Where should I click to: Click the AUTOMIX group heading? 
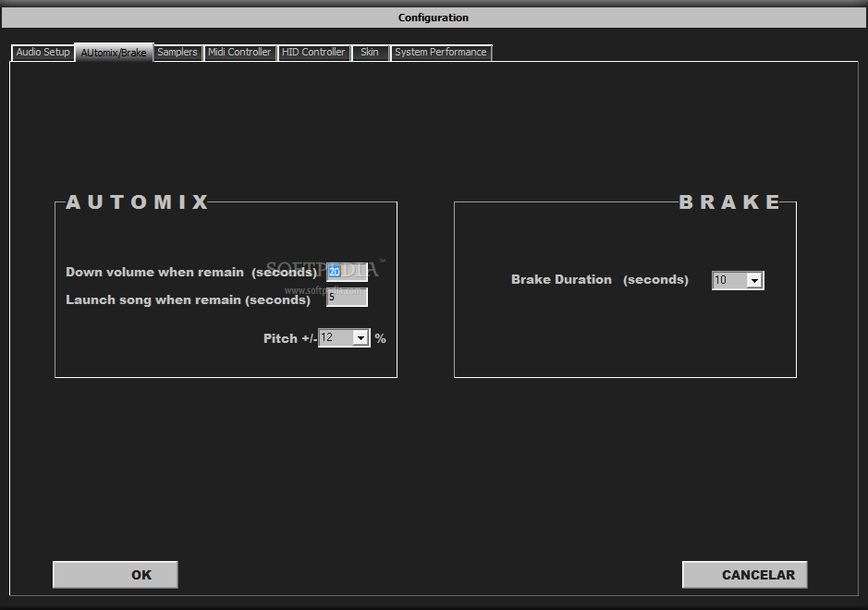click(137, 202)
